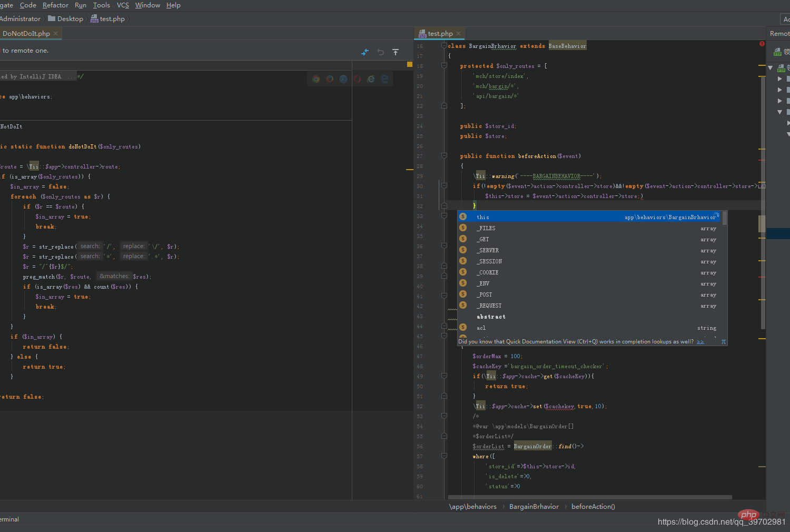Click the FTP server icon in Remote Host header

click(x=777, y=52)
